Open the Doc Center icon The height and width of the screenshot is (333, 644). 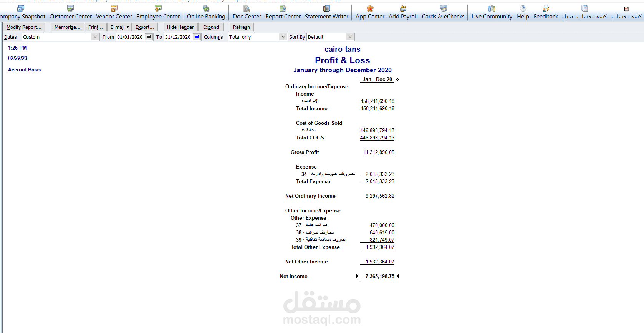click(x=247, y=8)
